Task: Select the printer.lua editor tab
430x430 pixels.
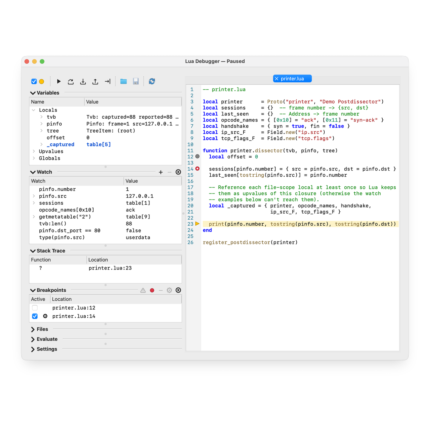Action: pyautogui.click(x=292, y=79)
